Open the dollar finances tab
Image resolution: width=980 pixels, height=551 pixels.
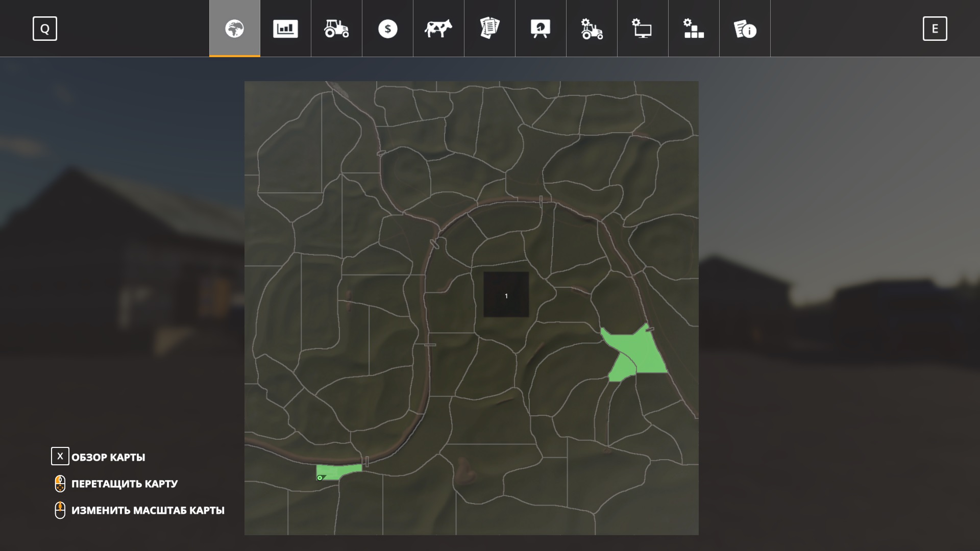(x=388, y=29)
